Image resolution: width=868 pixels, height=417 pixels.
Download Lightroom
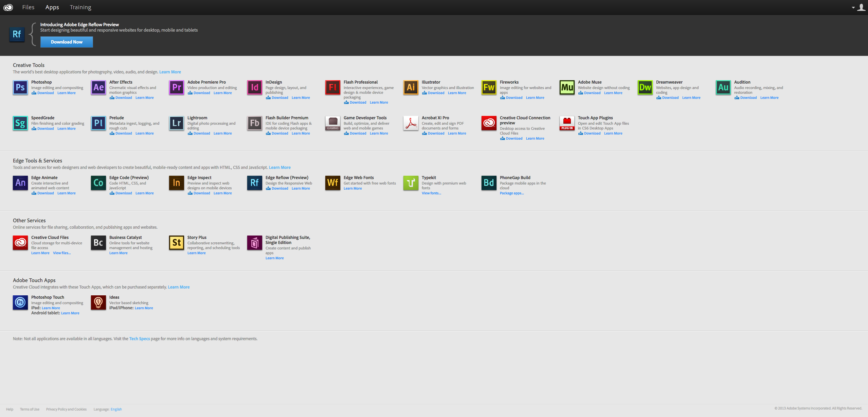coord(199,134)
